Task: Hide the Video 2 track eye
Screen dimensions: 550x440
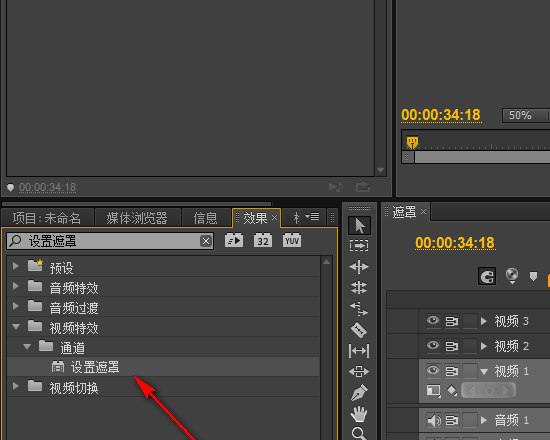Action: (x=433, y=346)
